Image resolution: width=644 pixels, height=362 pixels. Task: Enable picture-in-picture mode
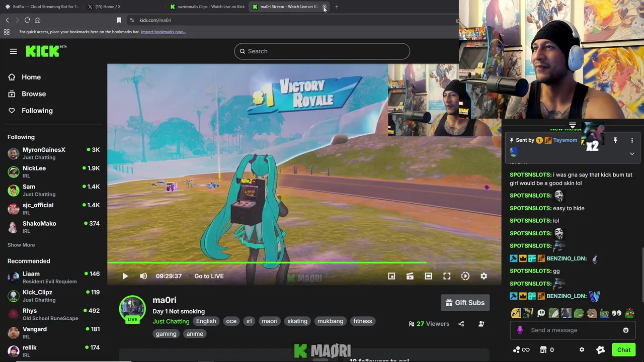391,276
